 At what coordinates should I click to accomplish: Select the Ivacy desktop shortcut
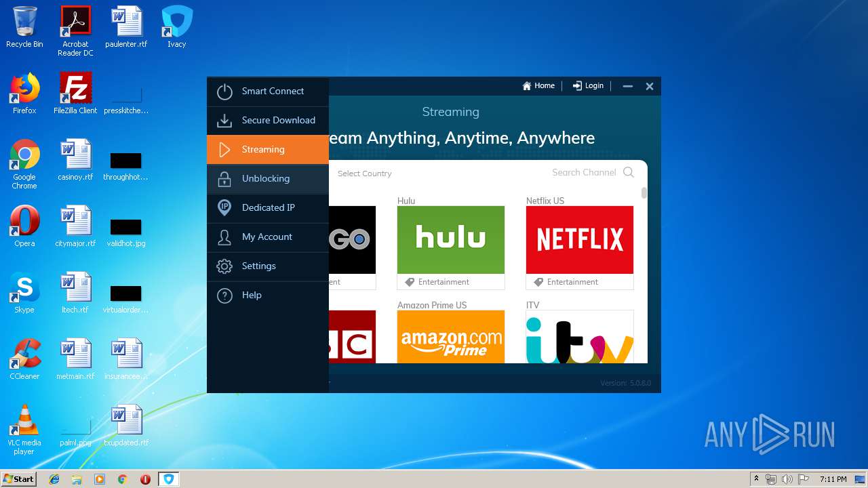[177, 27]
